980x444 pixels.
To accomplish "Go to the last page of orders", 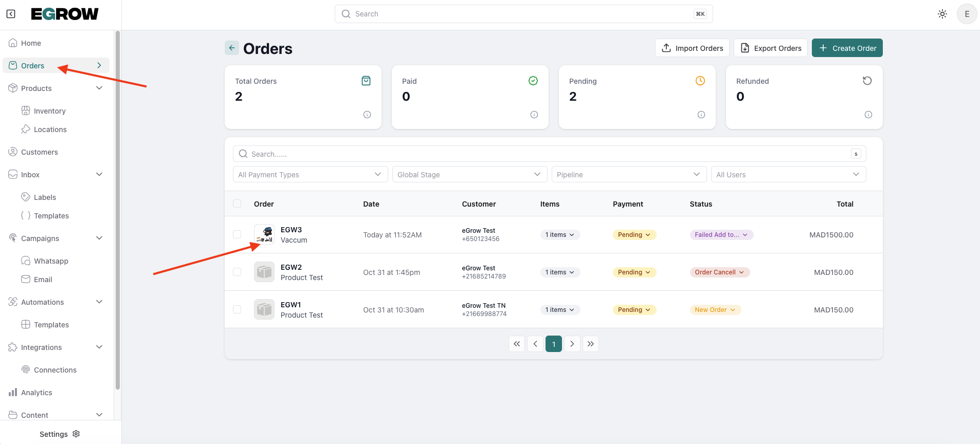I will point(591,344).
